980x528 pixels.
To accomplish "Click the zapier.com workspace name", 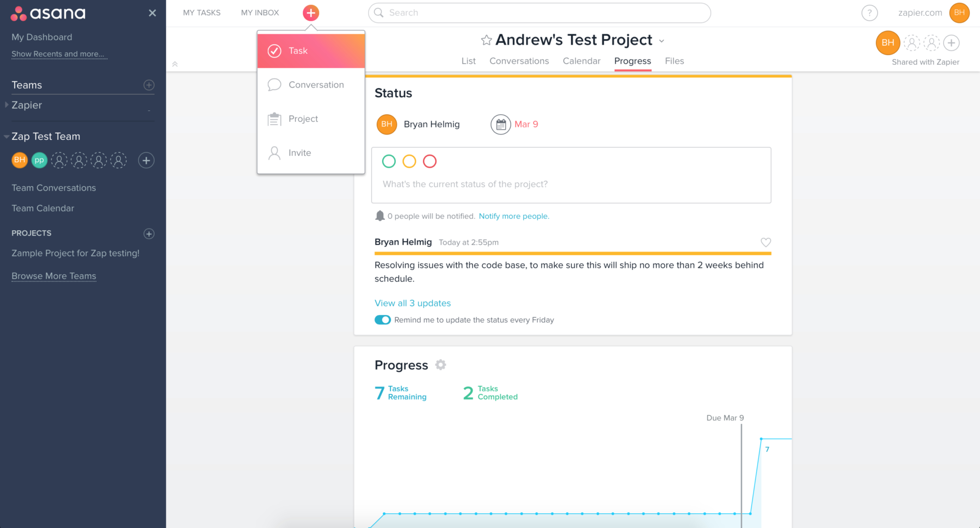I will (920, 13).
